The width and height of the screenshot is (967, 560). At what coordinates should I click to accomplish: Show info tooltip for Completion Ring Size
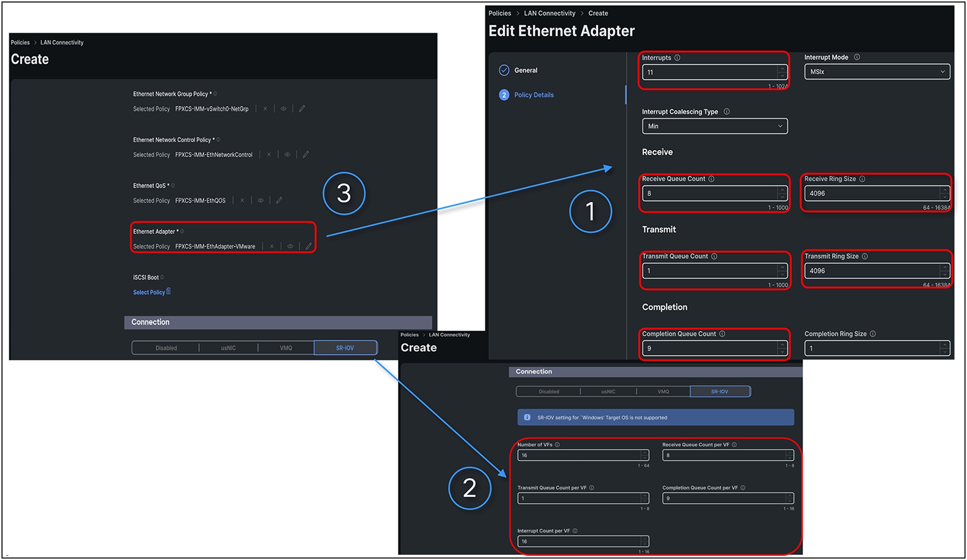(873, 334)
